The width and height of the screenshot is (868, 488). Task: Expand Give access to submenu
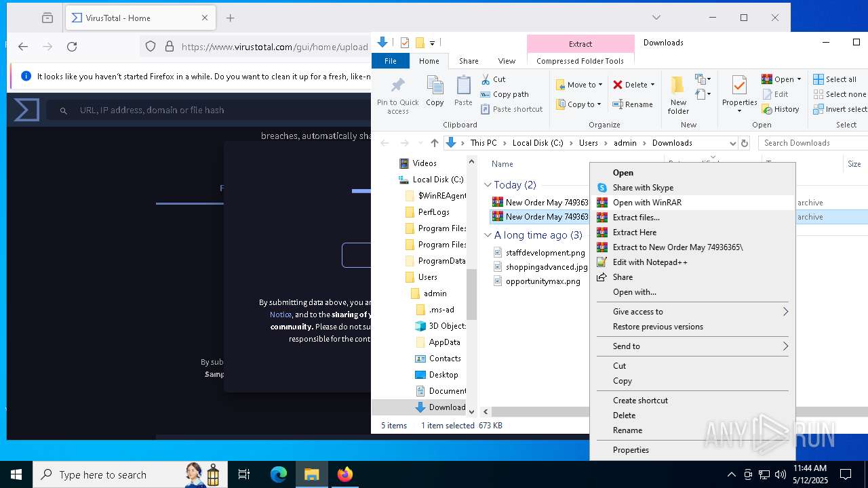coord(692,312)
